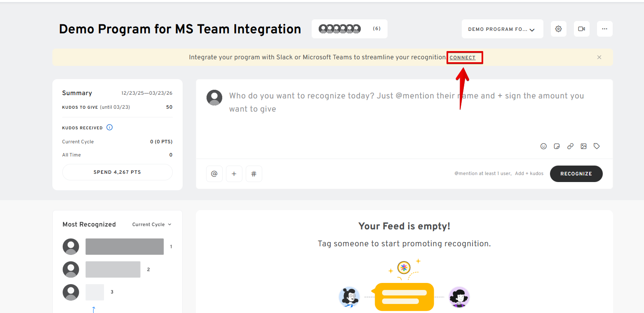The height and width of the screenshot is (313, 644).
Task: Click the CONNECT integration link
Action: point(463,58)
